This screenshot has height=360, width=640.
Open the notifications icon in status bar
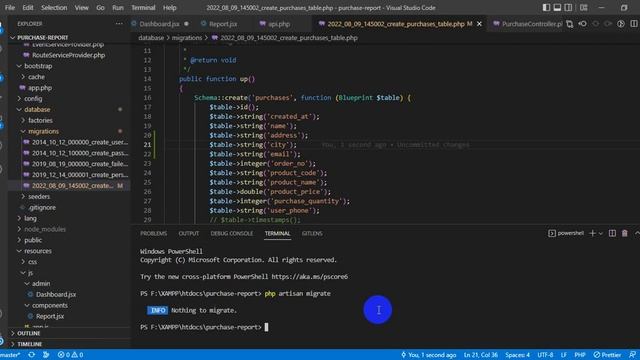(x=632, y=355)
